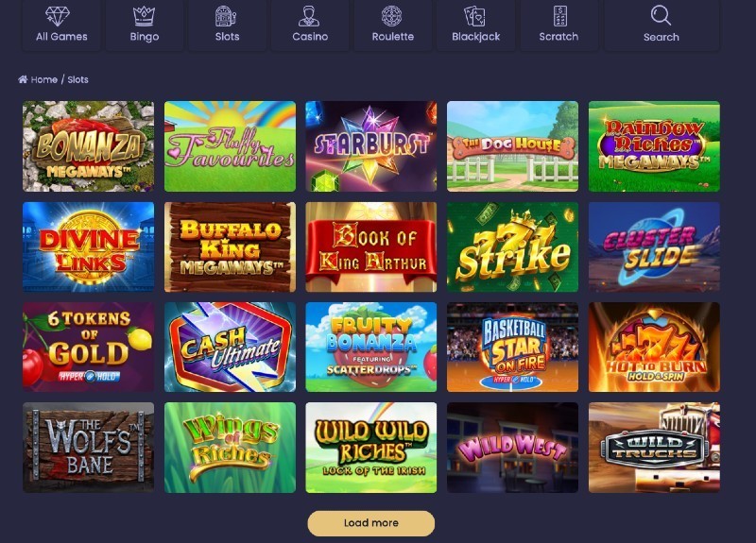Open Book of King Arthur game
Image resolution: width=756 pixels, height=543 pixels.
click(x=370, y=246)
